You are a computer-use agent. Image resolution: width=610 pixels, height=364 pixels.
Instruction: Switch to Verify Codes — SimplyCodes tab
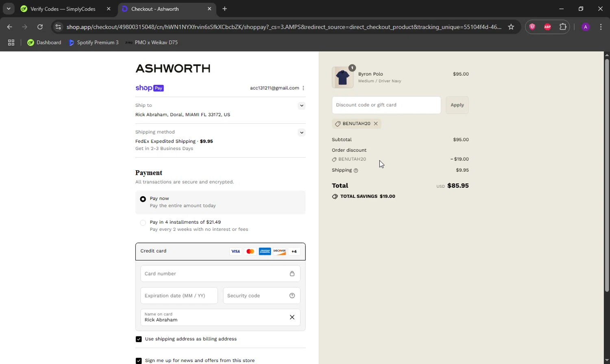[x=63, y=9]
